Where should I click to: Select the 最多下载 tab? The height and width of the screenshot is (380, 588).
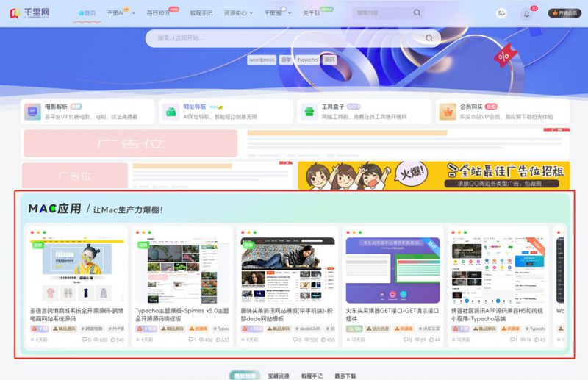point(345,376)
